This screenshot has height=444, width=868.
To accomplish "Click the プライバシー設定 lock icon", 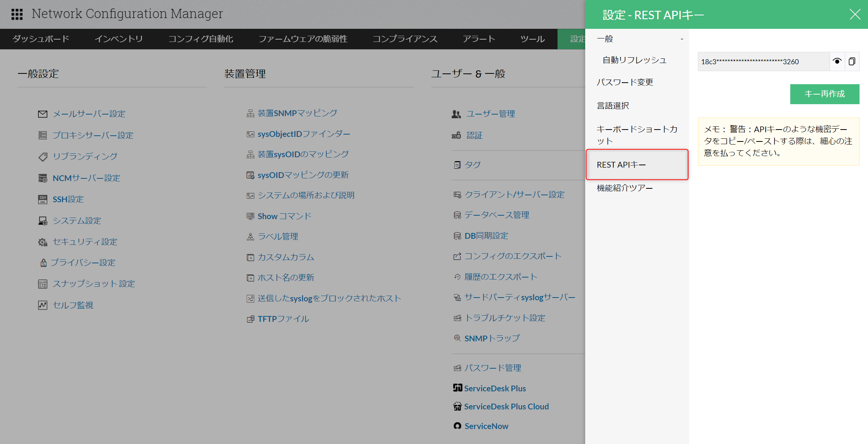I will (43, 263).
